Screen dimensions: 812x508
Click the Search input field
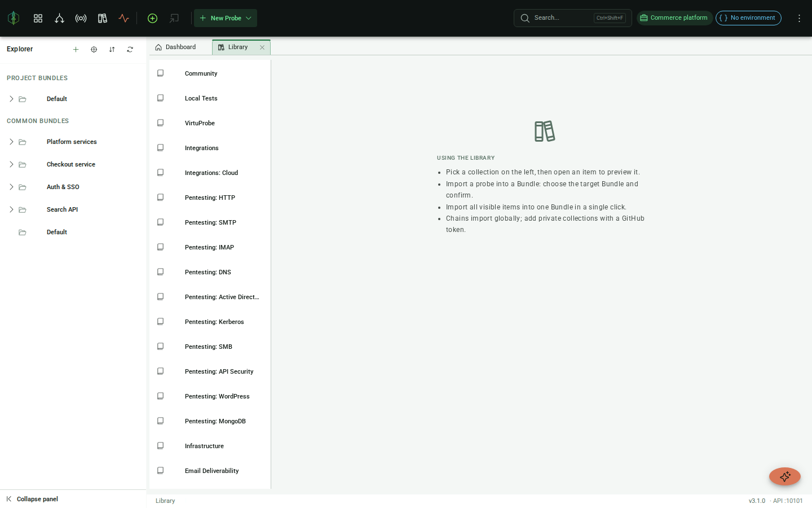tap(572, 18)
